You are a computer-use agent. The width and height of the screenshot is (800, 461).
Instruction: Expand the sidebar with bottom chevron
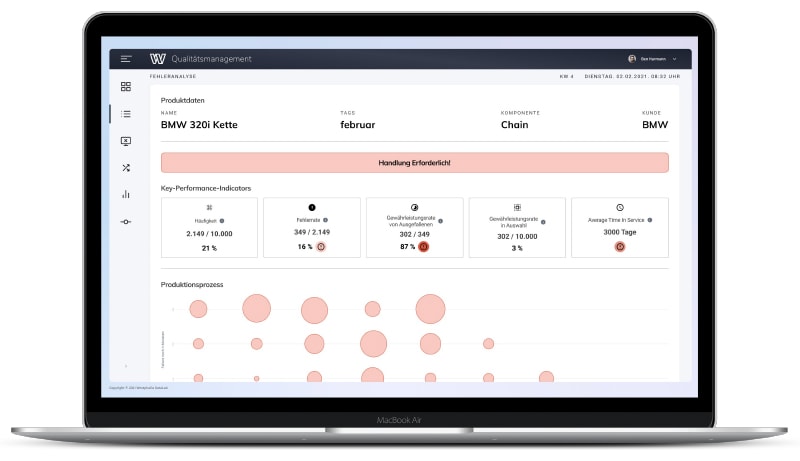(x=126, y=366)
